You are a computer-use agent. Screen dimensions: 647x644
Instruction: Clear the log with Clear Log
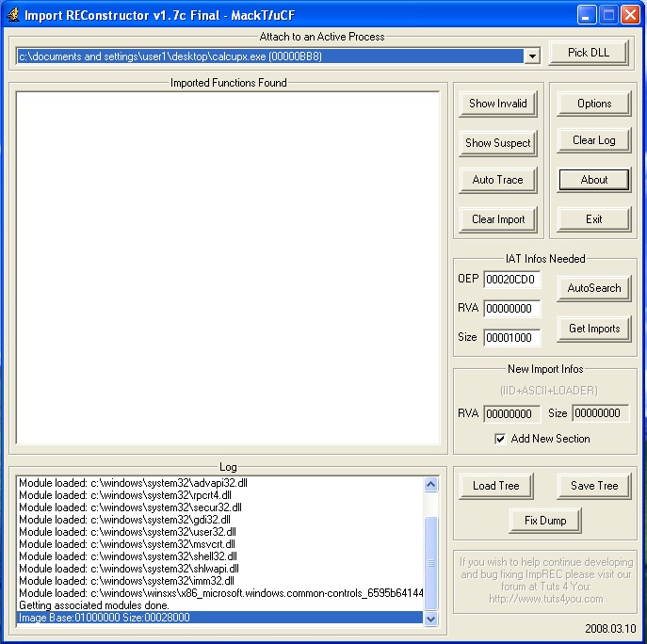593,140
